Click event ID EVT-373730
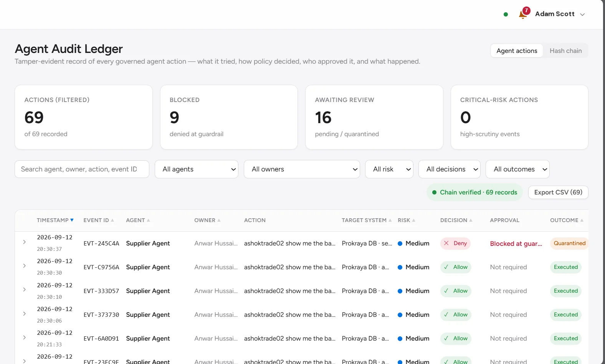The height and width of the screenshot is (364, 605). 101,315
